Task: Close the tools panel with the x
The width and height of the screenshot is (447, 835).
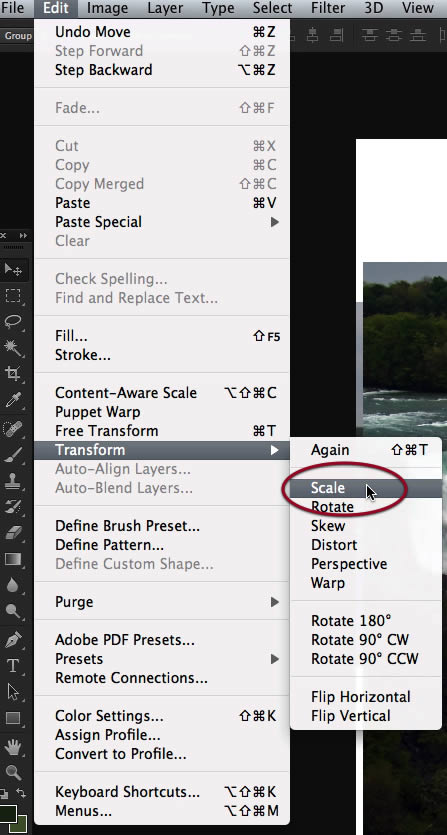Action: pos(4,235)
